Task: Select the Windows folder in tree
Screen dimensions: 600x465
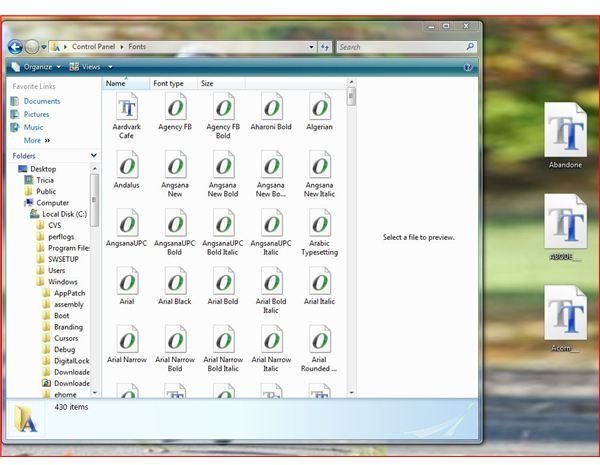Action: point(62,282)
